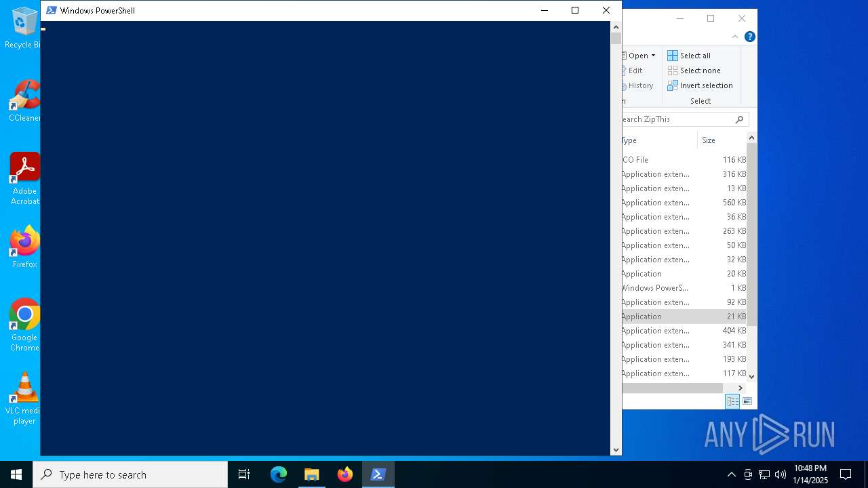Click the PowerShell taskbar button
The height and width of the screenshot is (488, 868).
378,474
